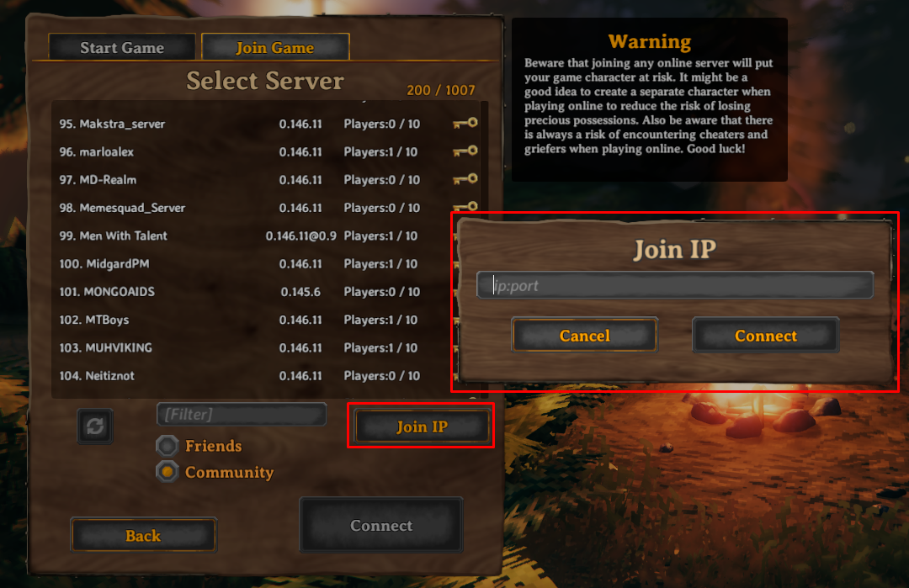Click the large Connect button below the server list

pos(381,525)
